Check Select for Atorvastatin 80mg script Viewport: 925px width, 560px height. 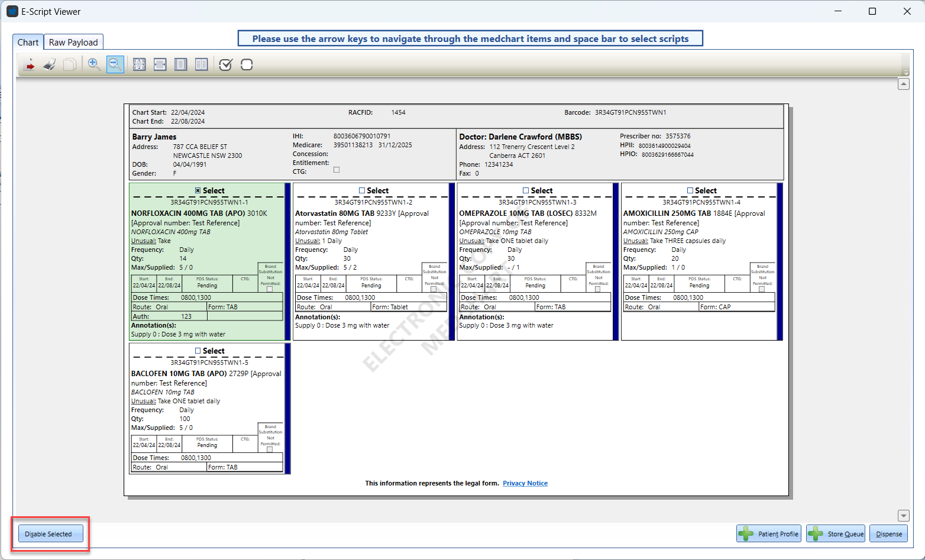tap(362, 190)
